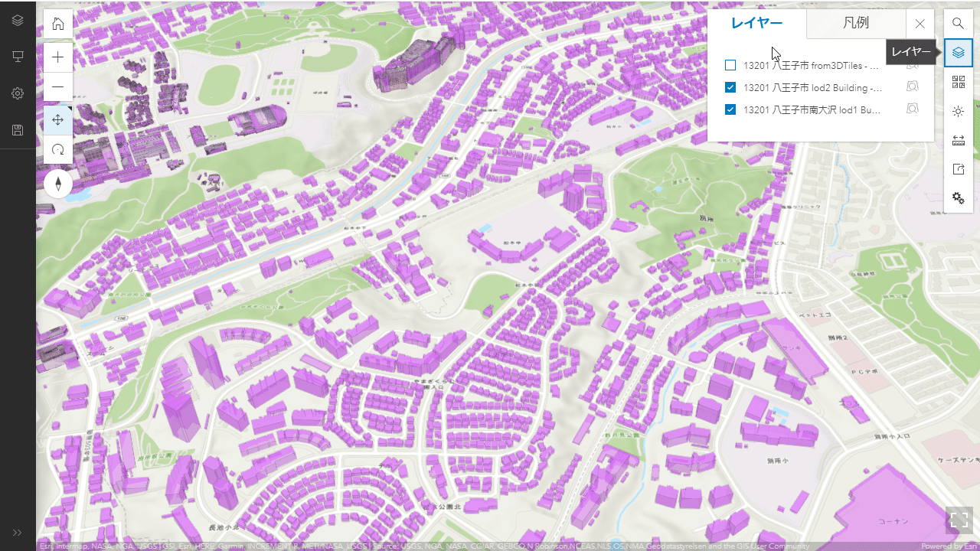Open the daylight sun tool
Screen dimensions: 980x551
(958, 111)
